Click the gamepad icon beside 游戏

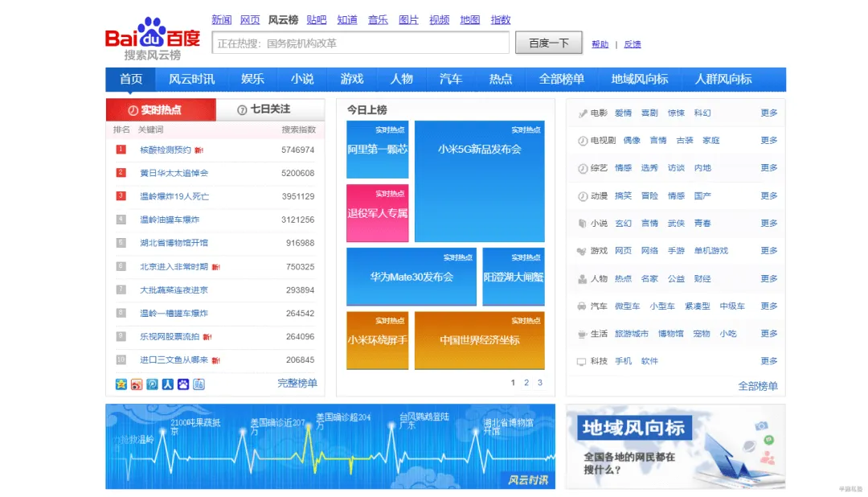[582, 251]
